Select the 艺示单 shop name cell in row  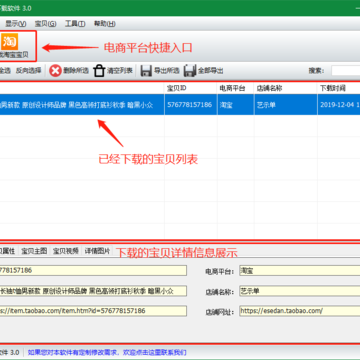point(286,105)
